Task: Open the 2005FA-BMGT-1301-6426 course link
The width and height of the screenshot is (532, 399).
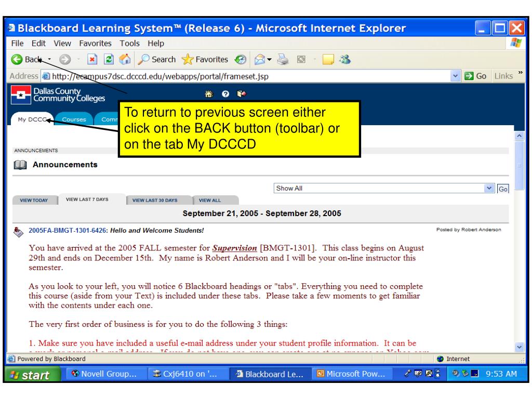Action: point(68,230)
